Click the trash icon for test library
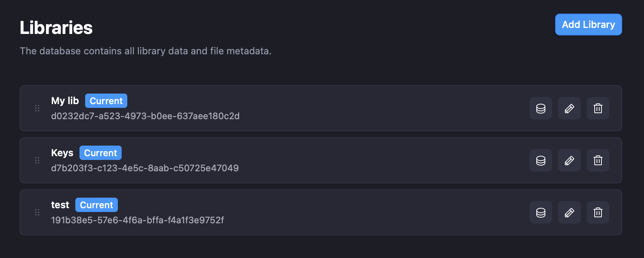Image resolution: width=644 pixels, height=258 pixels. (598, 212)
